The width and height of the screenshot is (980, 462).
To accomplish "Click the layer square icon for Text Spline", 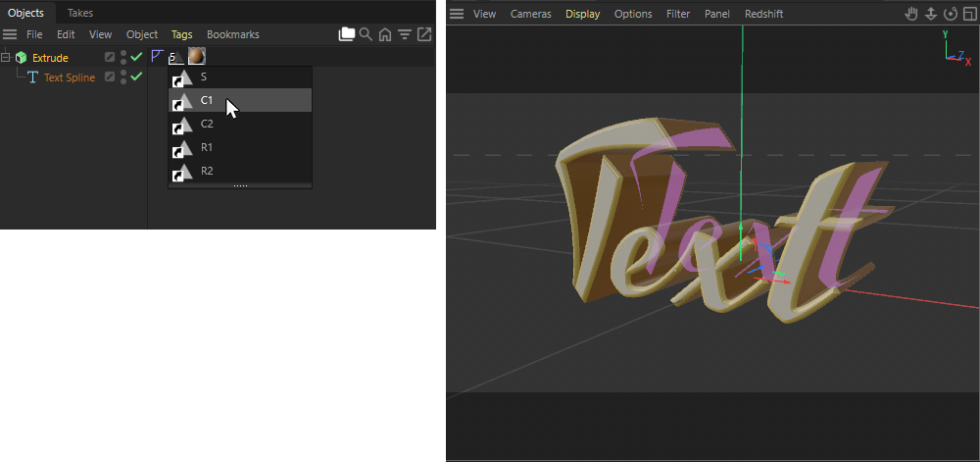I will coord(110,77).
